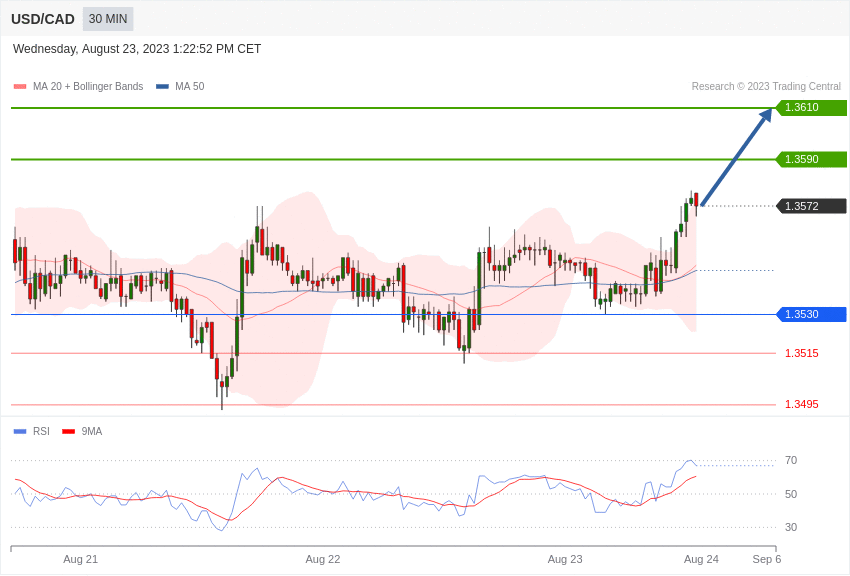Click the 'Aug 22' date axis label
850x576 pixels.
pyautogui.click(x=323, y=559)
